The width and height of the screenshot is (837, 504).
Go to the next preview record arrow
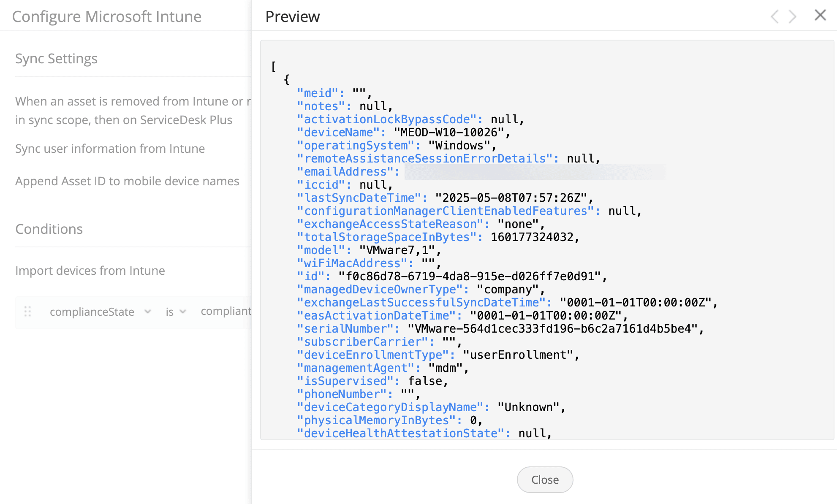(x=792, y=17)
